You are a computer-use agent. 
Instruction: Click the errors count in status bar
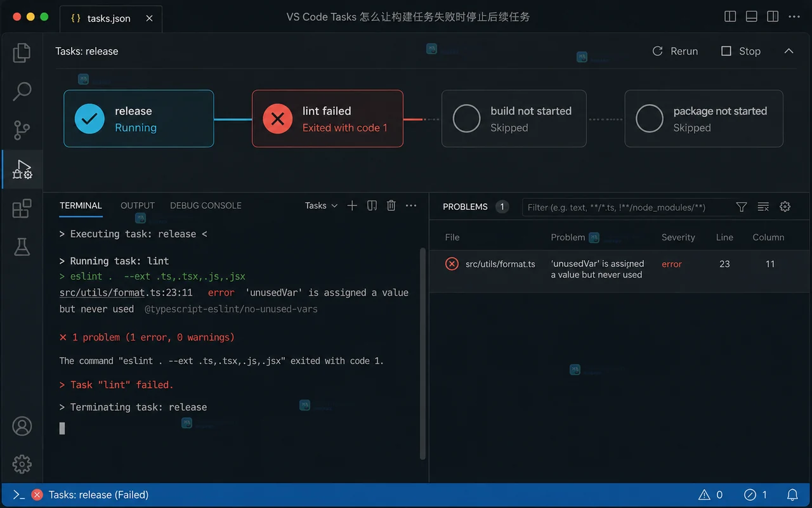(x=756, y=495)
